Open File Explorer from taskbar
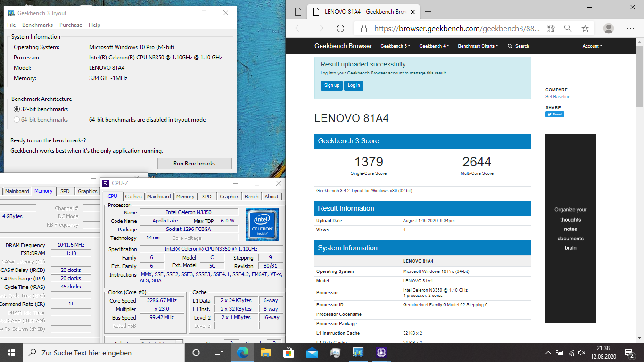 tap(266, 353)
